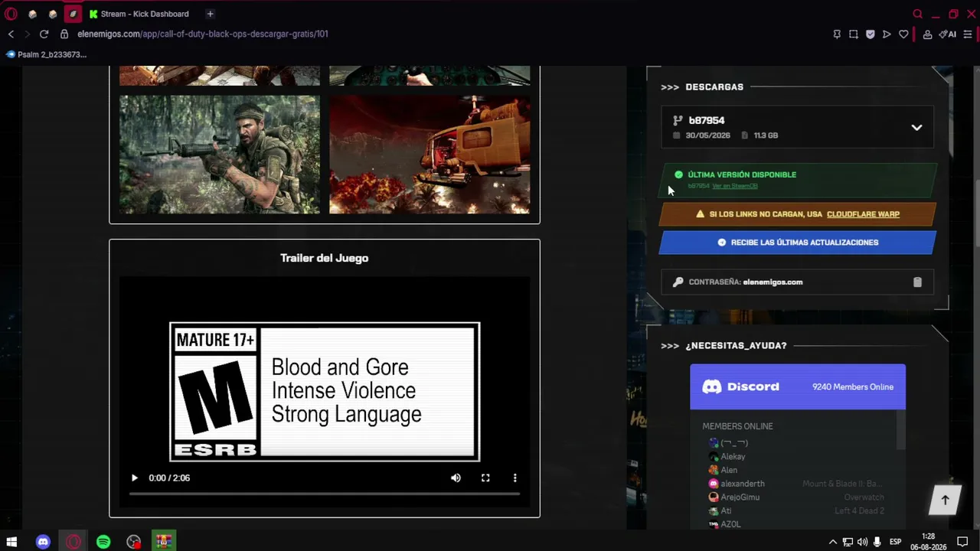Open the Opera main menu logo
This screenshot has height=551, width=980.
(x=11, y=14)
